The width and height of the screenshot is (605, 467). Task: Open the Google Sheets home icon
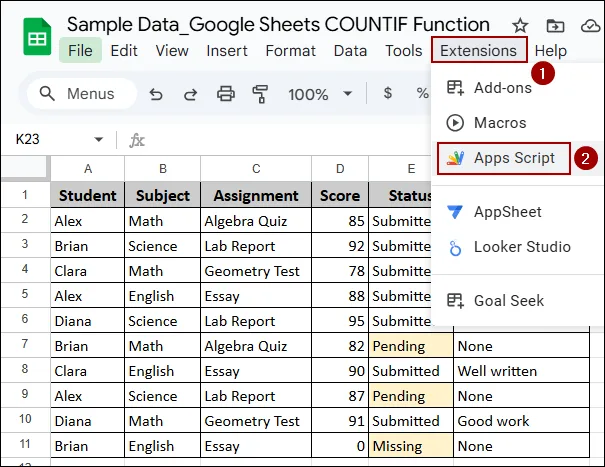[37, 37]
